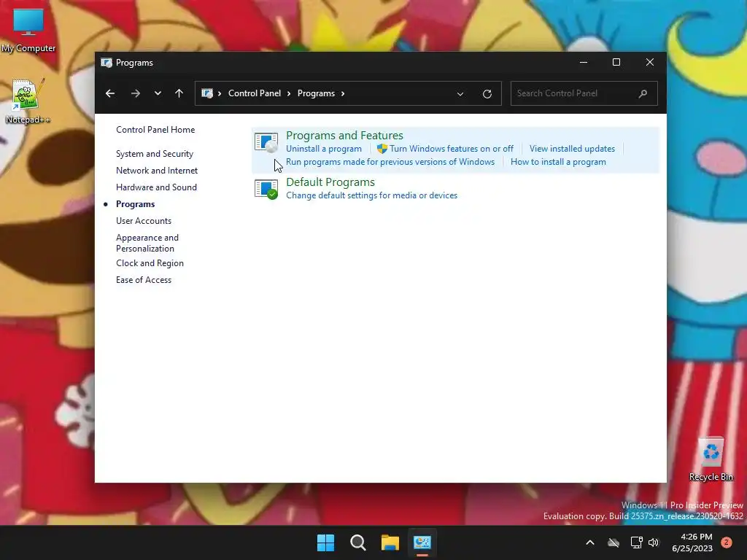The width and height of the screenshot is (747, 560).
Task: Open the notification badge in the tray
Action: 727,542
